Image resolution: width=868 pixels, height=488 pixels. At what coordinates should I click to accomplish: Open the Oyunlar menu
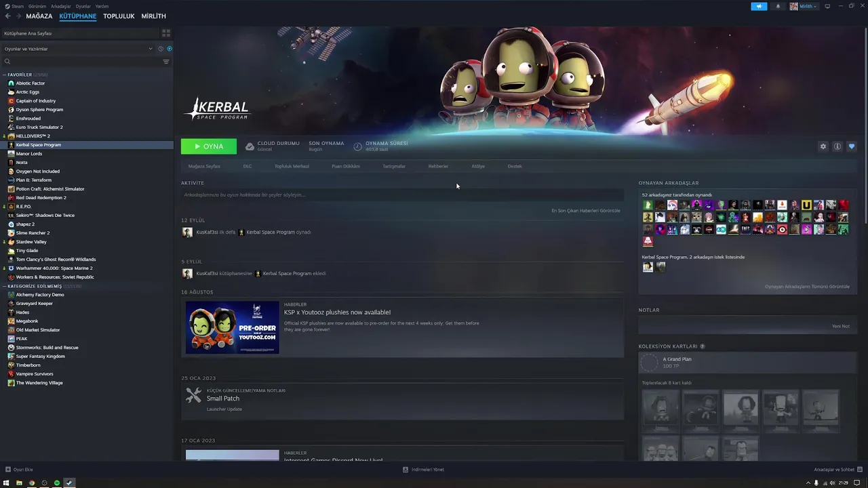[x=83, y=6]
